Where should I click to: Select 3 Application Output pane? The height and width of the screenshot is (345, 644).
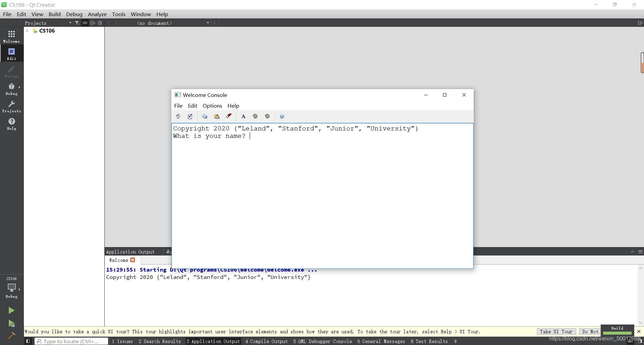click(x=213, y=341)
